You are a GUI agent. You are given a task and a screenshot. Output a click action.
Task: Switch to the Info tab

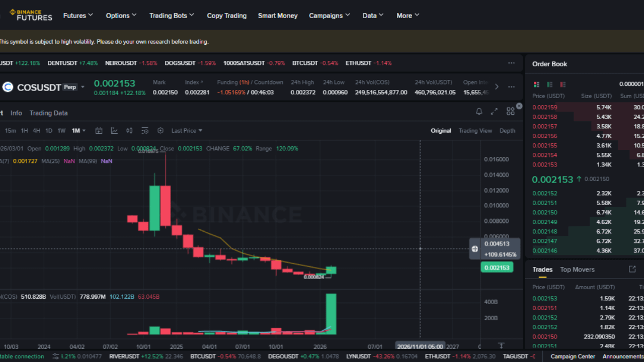click(x=16, y=113)
